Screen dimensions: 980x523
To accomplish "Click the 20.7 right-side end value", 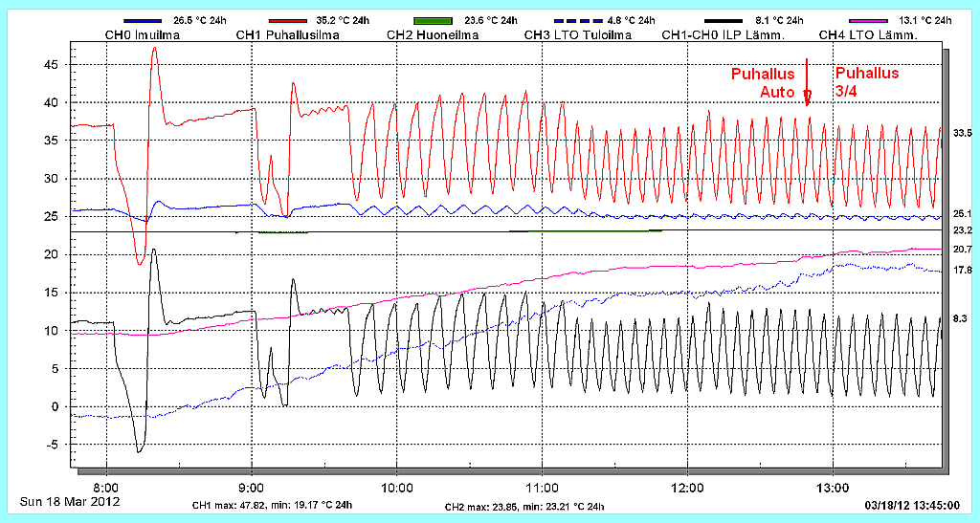I will (962, 249).
